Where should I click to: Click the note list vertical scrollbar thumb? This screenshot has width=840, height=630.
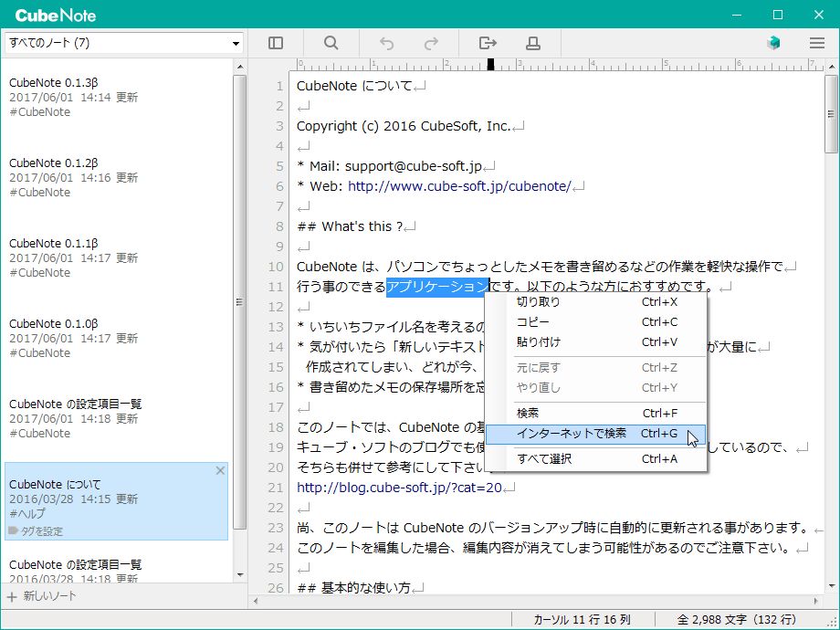tap(240, 302)
